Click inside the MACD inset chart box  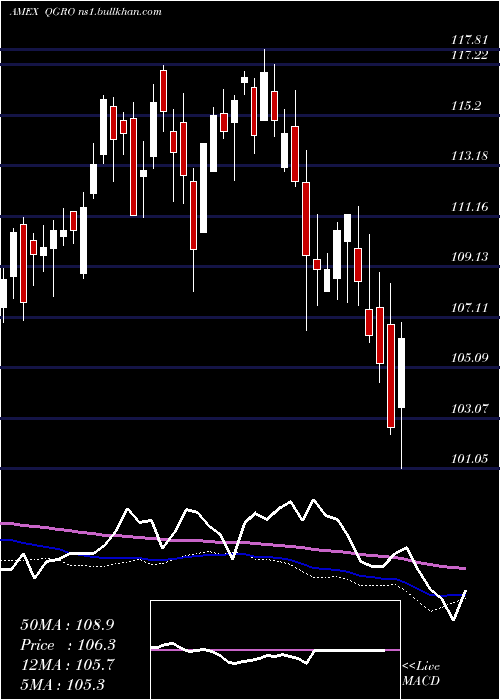pyautogui.click(x=275, y=650)
